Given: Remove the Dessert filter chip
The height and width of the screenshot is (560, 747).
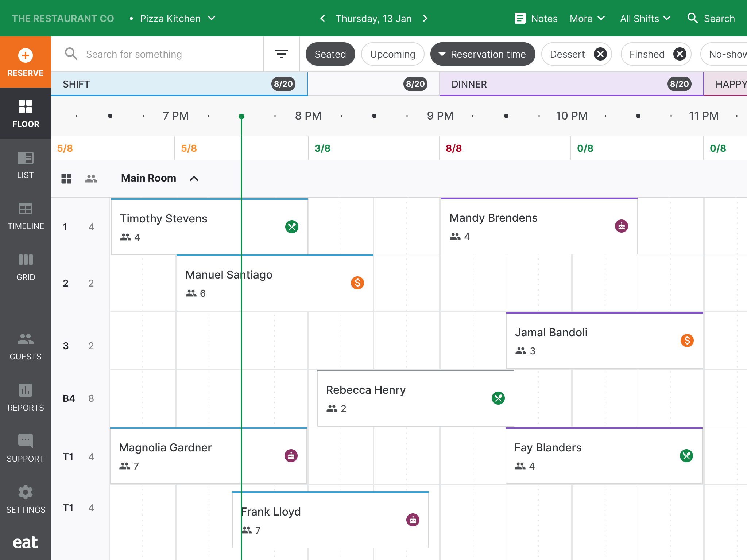Looking at the screenshot, I should (600, 54).
